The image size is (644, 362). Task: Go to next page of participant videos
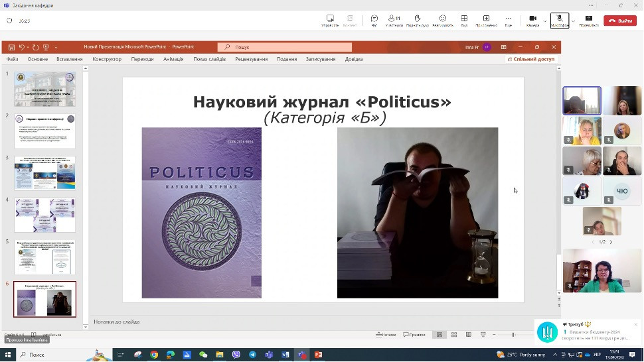click(x=611, y=242)
